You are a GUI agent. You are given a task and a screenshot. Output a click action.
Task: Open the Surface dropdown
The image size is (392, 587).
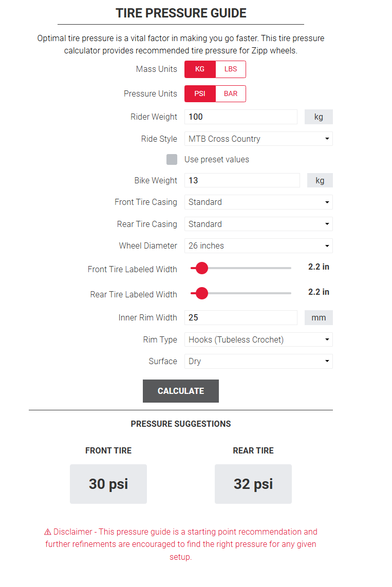click(258, 361)
